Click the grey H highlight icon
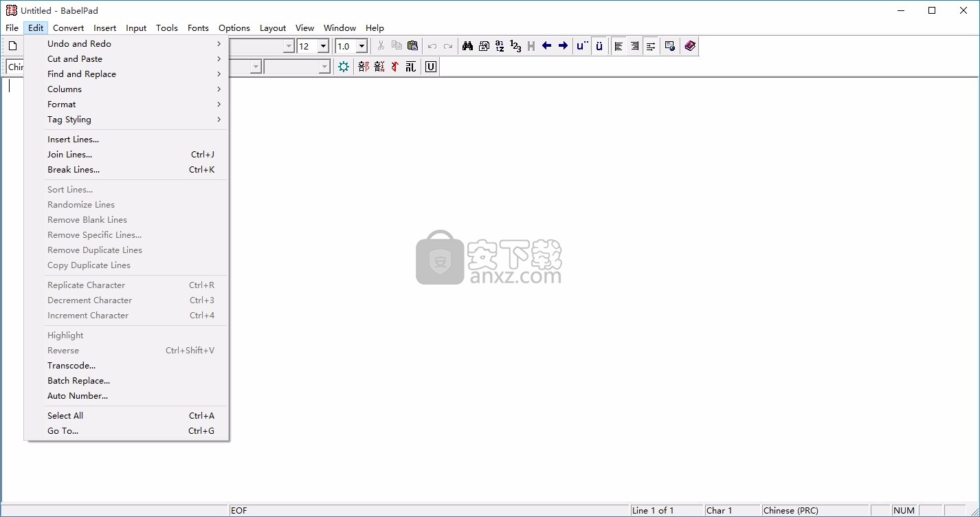The width and height of the screenshot is (980, 517). (531, 46)
